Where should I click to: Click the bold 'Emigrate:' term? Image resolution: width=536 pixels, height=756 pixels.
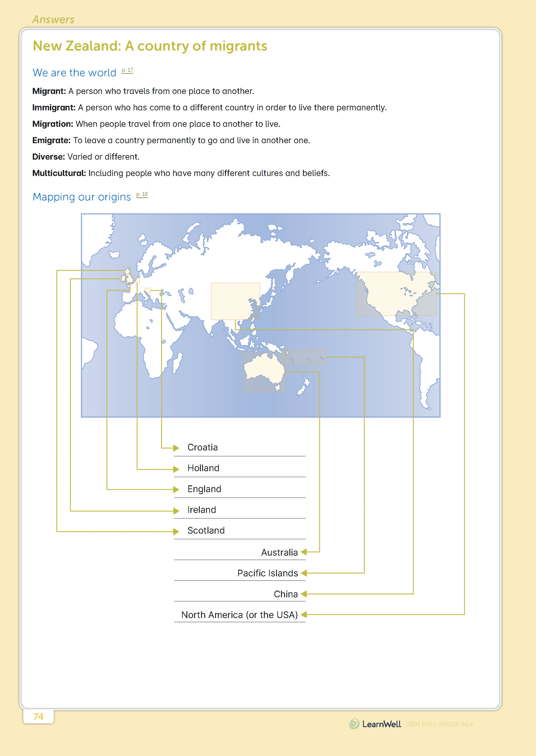51,140
